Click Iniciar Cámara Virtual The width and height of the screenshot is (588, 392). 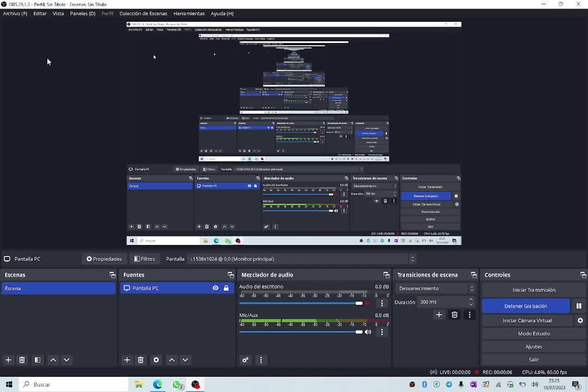[527, 320]
